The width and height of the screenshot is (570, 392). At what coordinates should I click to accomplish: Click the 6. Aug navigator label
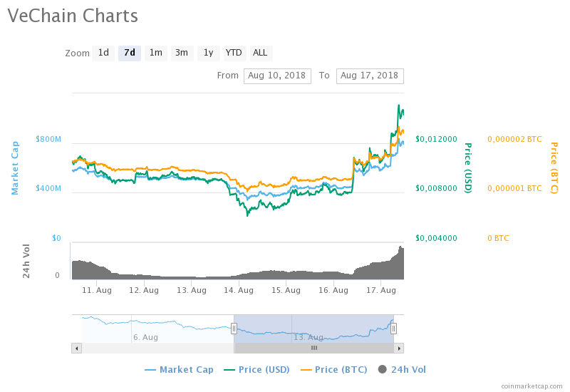point(145,337)
